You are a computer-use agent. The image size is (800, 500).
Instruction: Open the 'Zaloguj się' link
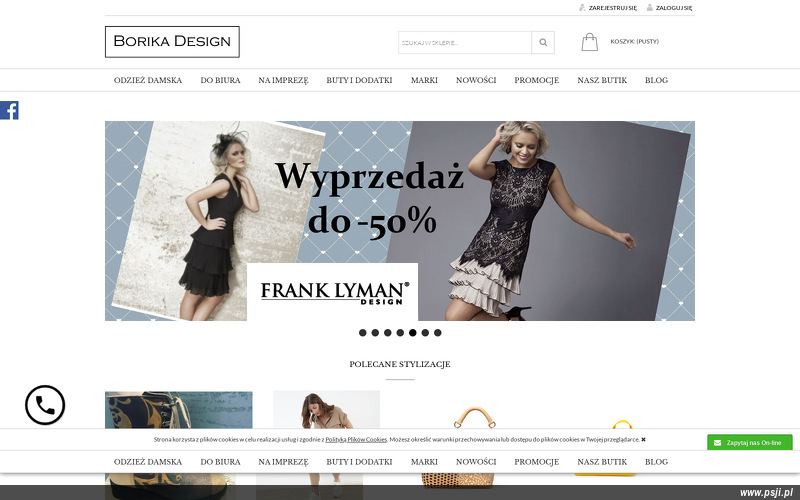[674, 8]
